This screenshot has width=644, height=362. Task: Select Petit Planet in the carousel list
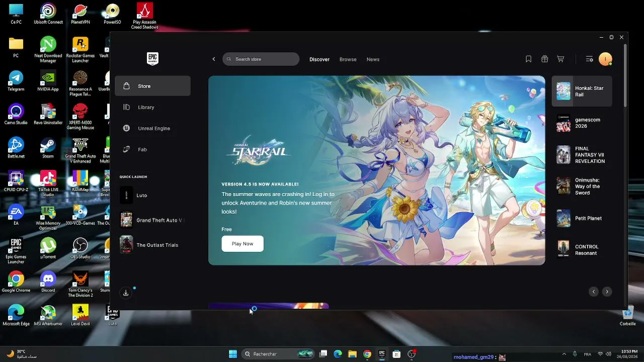pos(582,218)
